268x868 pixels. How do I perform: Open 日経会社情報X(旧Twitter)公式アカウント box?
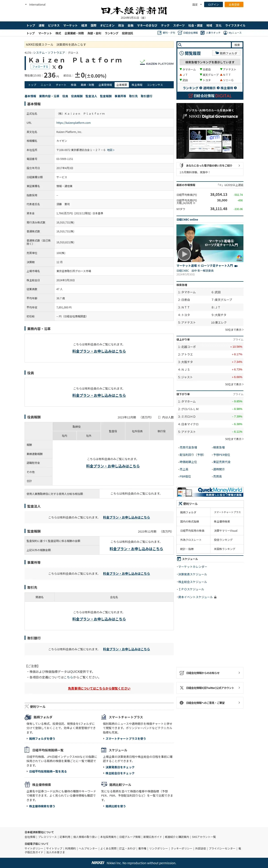point(210,688)
